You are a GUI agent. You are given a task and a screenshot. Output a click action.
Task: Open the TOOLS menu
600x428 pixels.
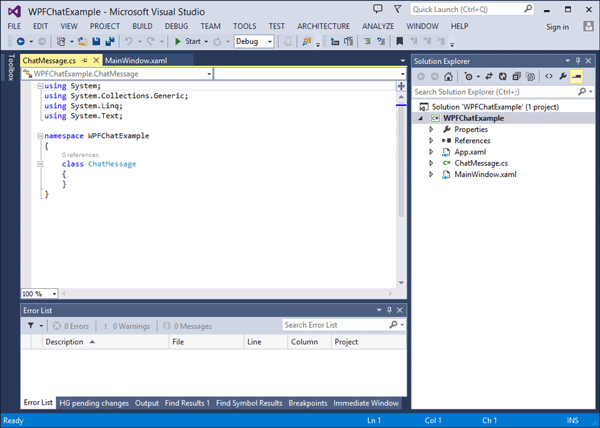(245, 26)
